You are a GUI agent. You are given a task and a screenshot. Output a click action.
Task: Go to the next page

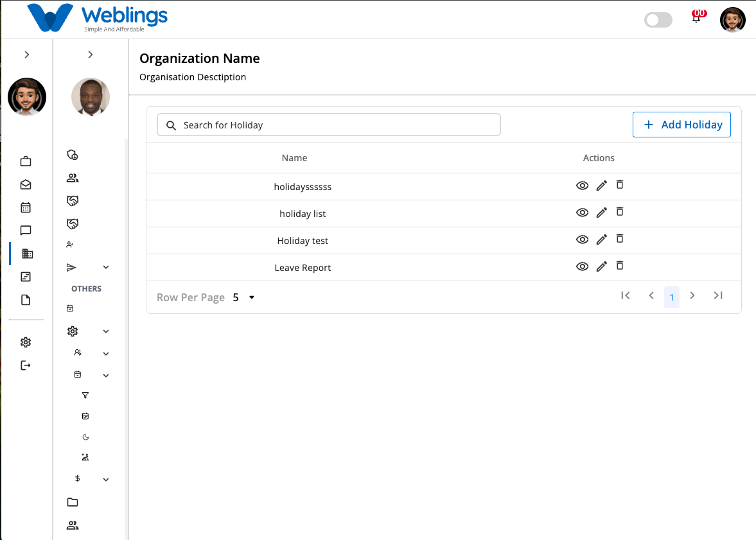pos(692,295)
